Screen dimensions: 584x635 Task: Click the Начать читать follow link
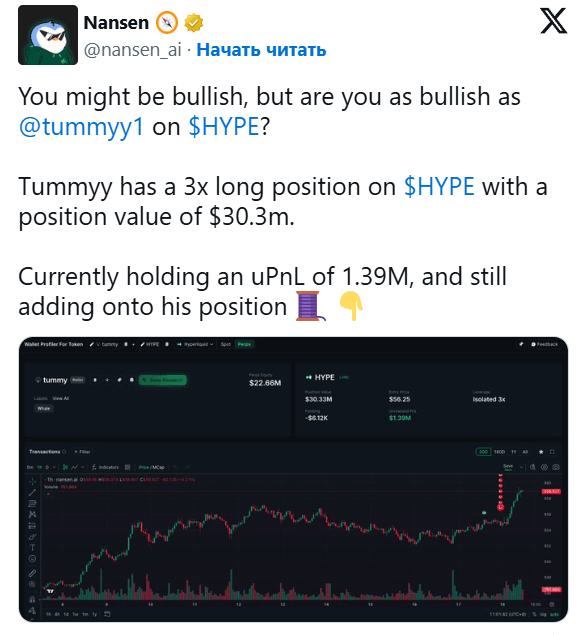[x=261, y=50]
